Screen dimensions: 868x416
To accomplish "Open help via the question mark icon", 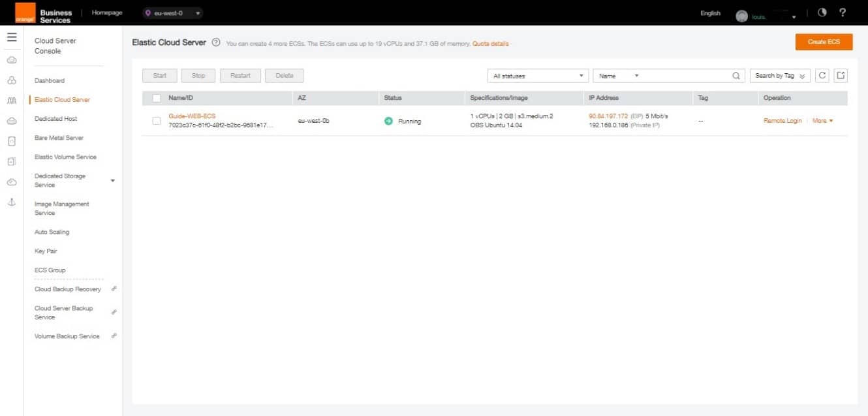I will click(x=843, y=12).
